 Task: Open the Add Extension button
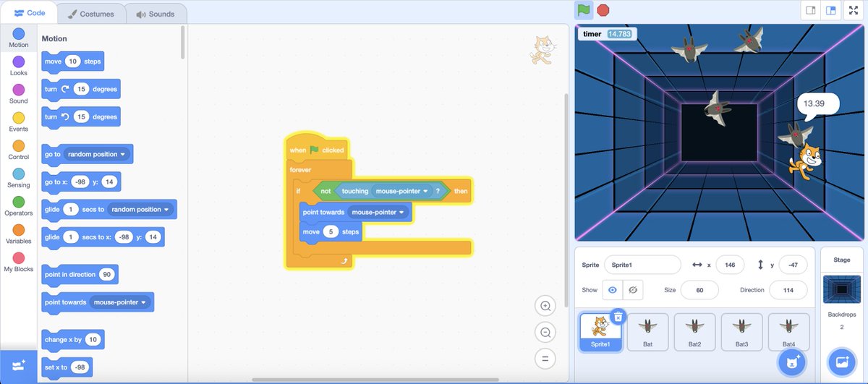click(x=19, y=365)
